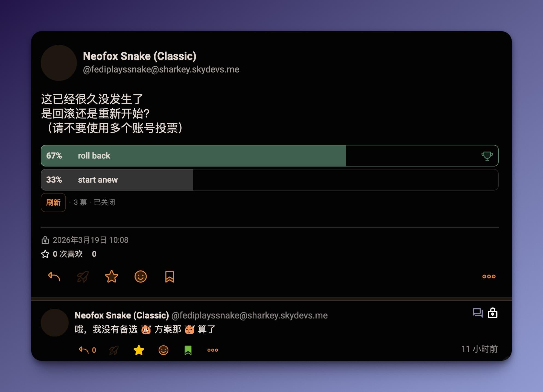Select the roll back poll option
The width and height of the screenshot is (543, 392).
(x=94, y=156)
